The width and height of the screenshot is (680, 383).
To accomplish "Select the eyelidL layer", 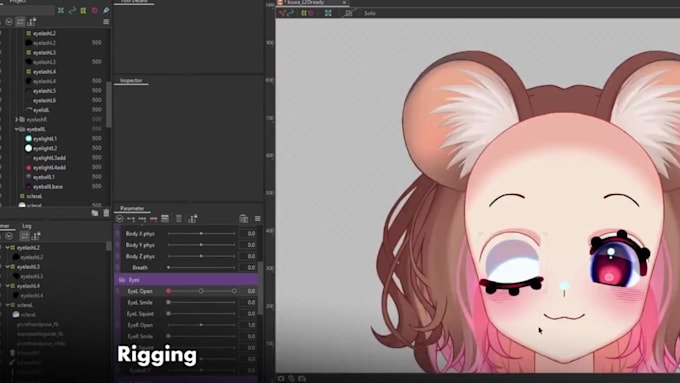I will click(41, 110).
